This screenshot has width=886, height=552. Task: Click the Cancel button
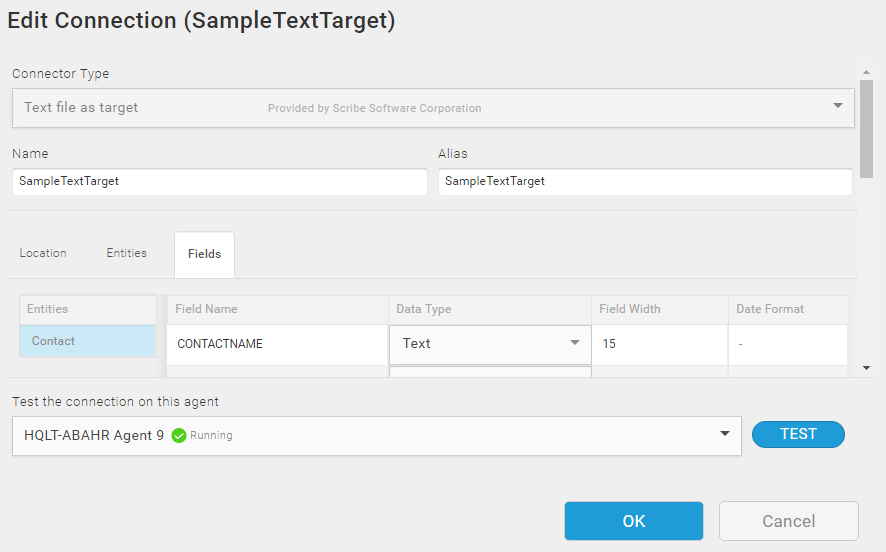tap(789, 521)
